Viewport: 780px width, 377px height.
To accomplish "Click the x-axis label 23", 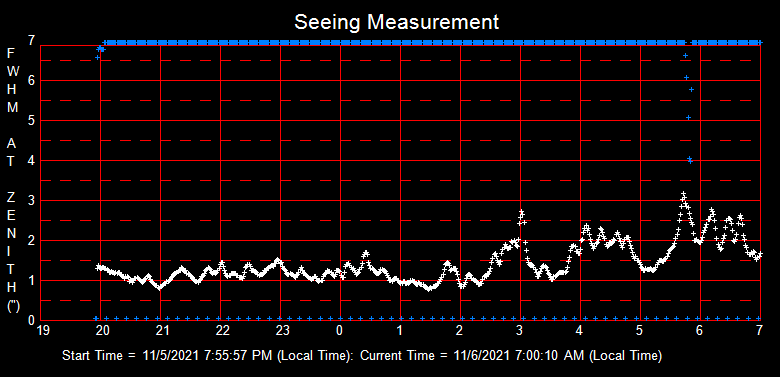I will tap(283, 331).
